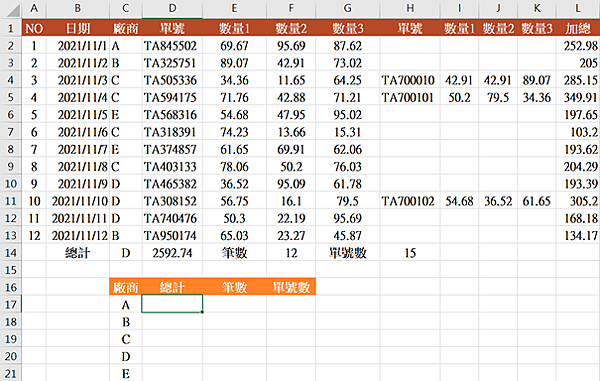600x381 pixels.
Task: Select row 14 header
Action: click(x=11, y=252)
